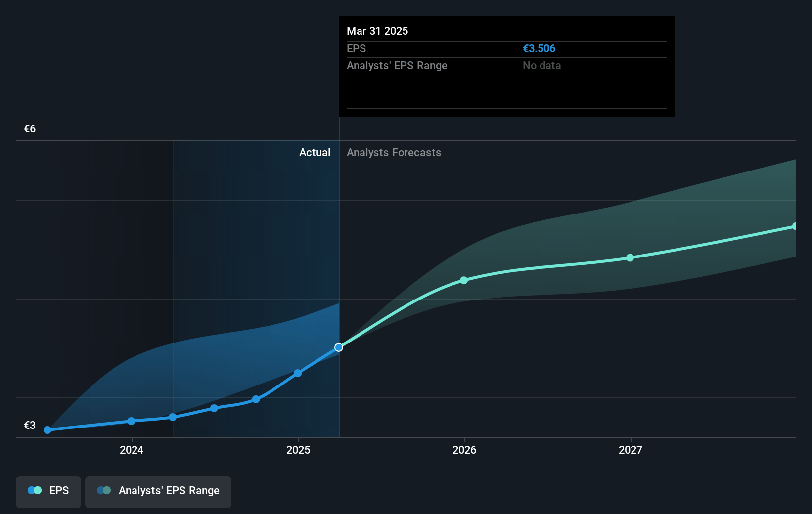Image resolution: width=812 pixels, height=514 pixels.
Task: Click the Analysts' EPS Range tooltip row label
Action: (x=397, y=66)
